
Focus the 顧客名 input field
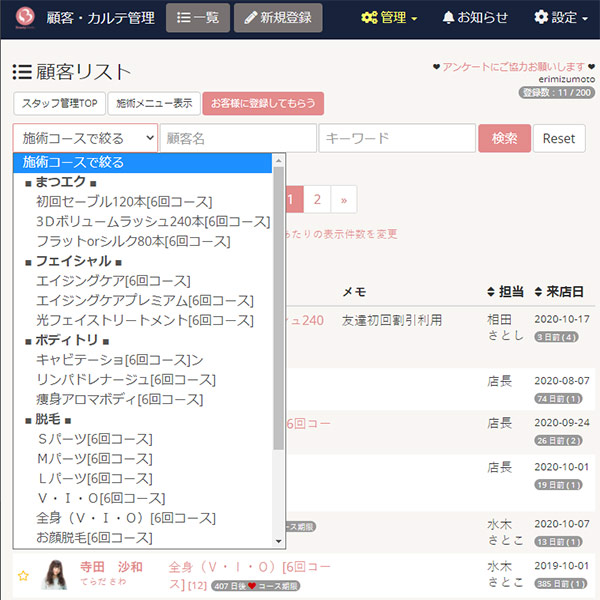(238, 138)
